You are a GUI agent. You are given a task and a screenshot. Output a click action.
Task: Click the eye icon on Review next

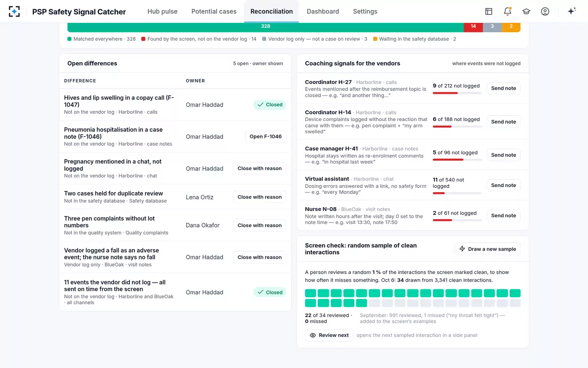pyautogui.click(x=313, y=335)
